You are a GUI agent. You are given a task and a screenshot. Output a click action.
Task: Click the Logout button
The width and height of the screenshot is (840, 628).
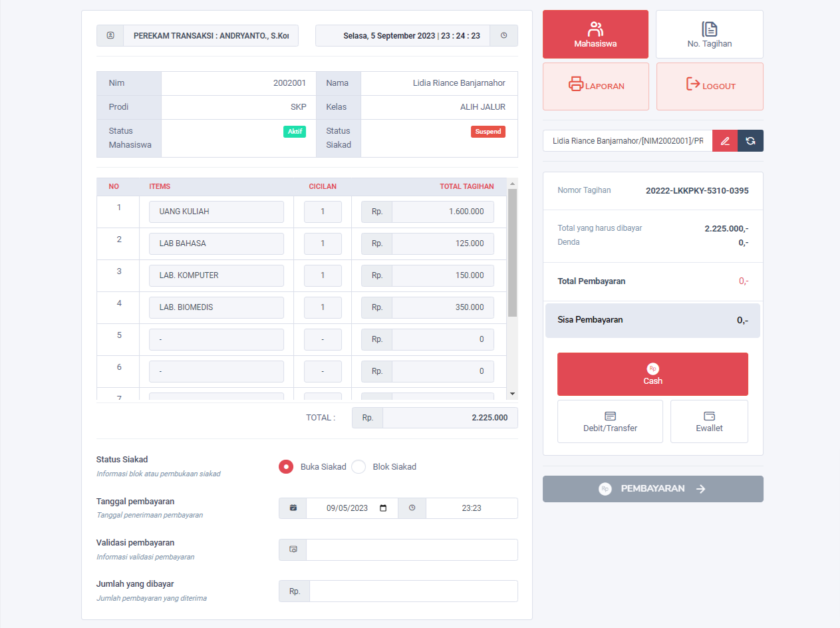pyautogui.click(x=710, y=86)
